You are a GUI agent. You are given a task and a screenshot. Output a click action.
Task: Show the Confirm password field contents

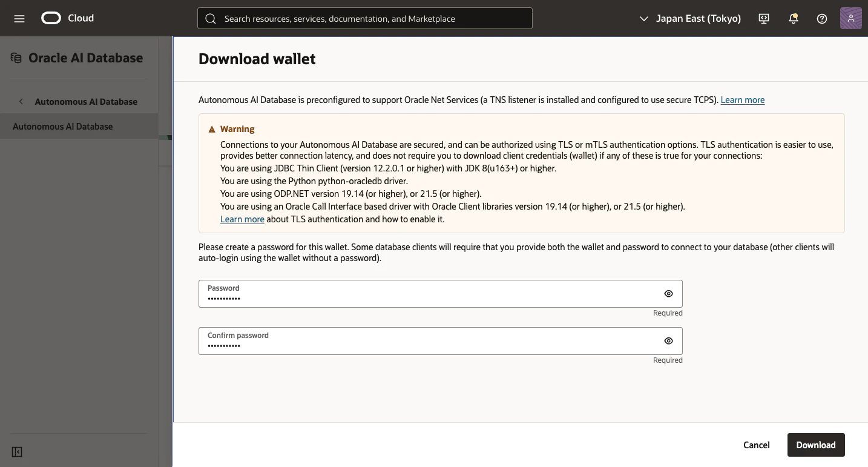click(x=668, y=341)
